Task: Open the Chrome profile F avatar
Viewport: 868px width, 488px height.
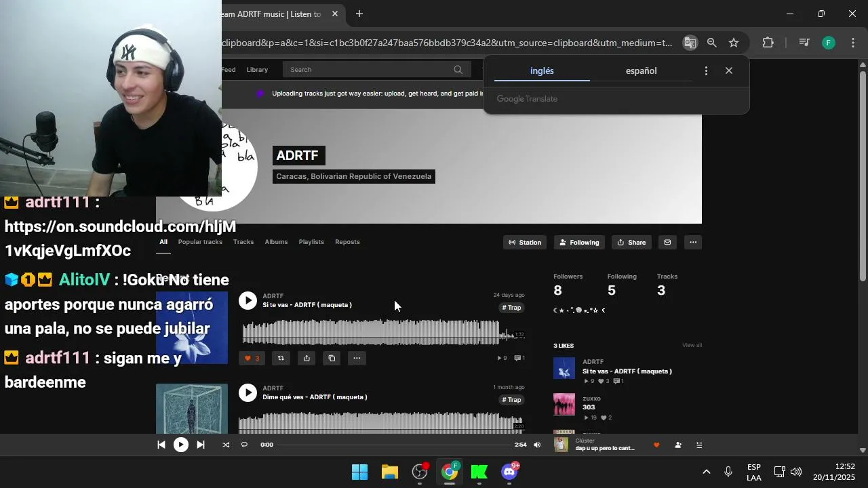Action: [829, 43]
